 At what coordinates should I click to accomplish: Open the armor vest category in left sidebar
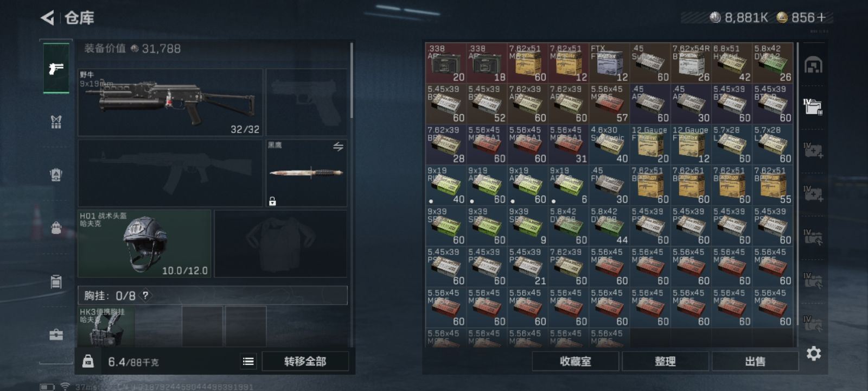pos(56,122)
